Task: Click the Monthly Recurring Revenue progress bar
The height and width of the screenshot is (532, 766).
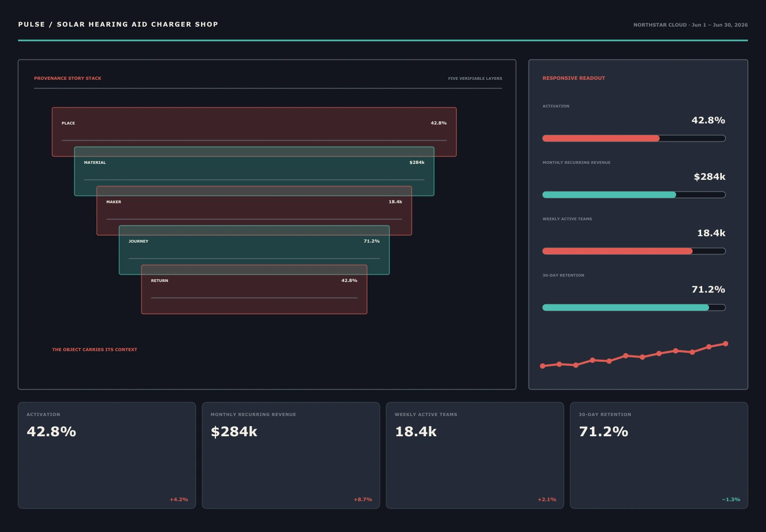Action: point(634,195)
